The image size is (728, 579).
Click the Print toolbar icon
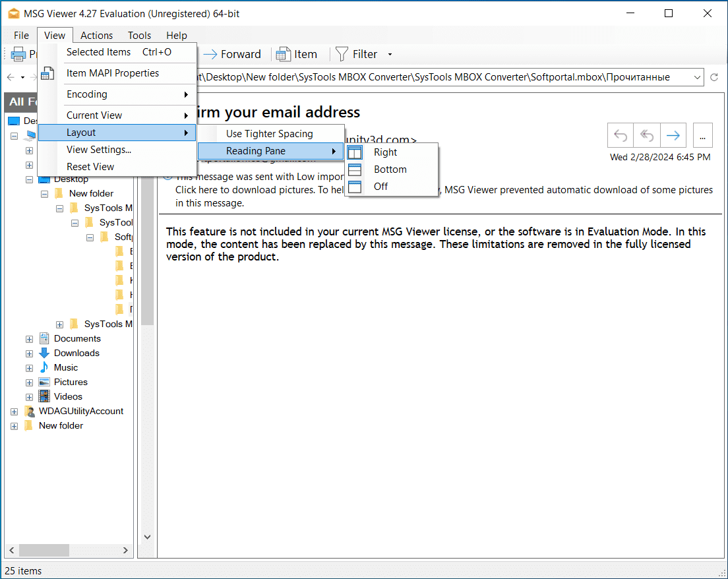pos(18,54)
